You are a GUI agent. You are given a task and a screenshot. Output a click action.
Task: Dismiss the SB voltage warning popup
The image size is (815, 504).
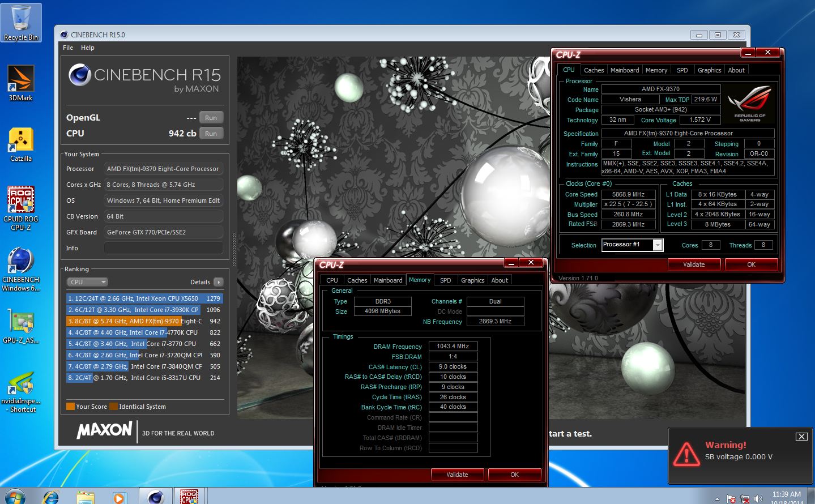[x=801, y=436]
